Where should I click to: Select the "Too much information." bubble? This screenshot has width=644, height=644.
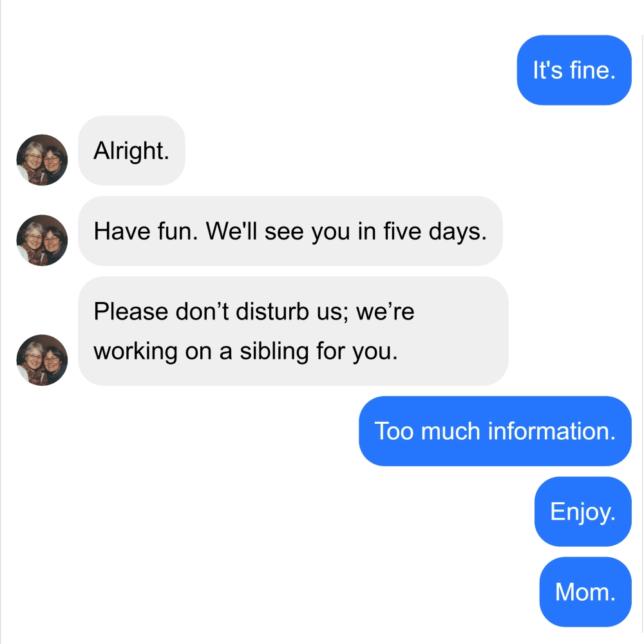pos(495,431)
